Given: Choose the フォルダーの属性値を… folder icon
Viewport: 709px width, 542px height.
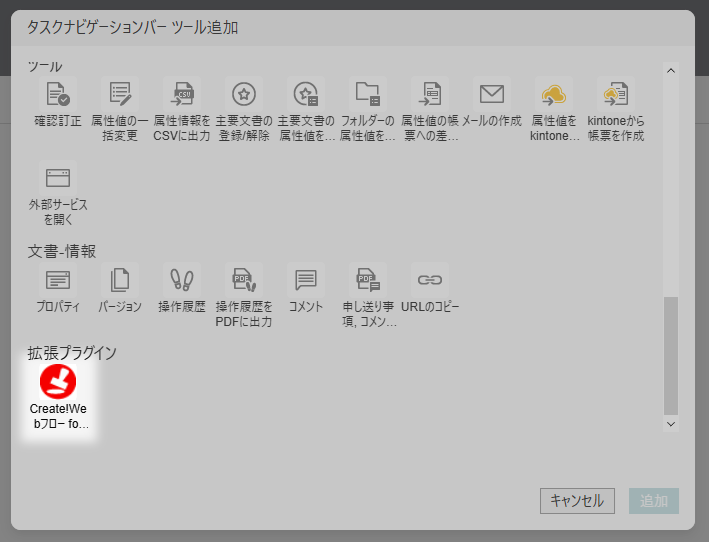Looking at the screenshot, I should [x=368, y=94].
